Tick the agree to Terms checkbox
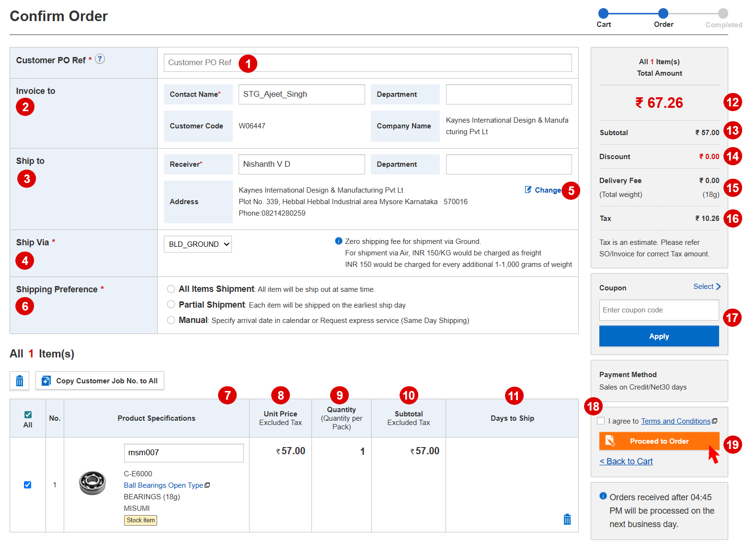The image size is (756, 552). tap(601, 421)
